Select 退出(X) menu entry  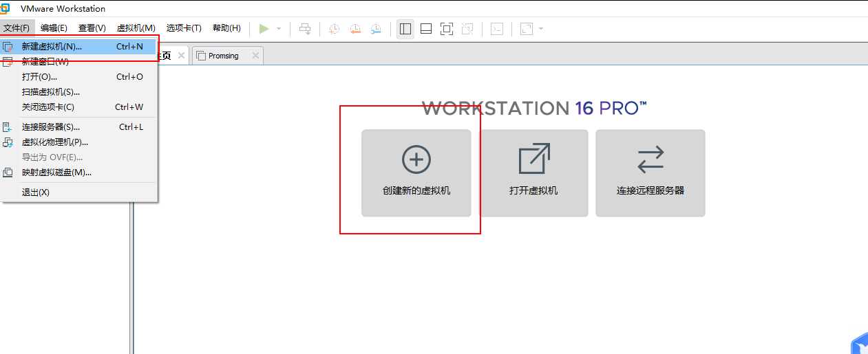pos(78,192)
